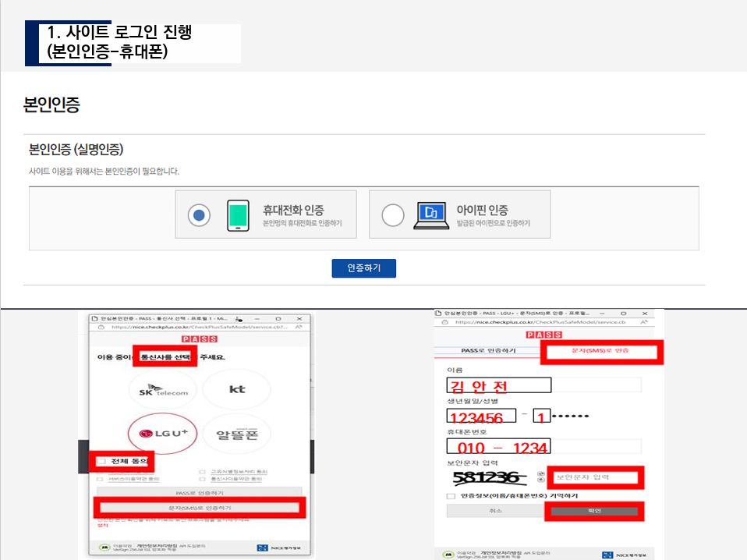Click the round green badge in SMS popup footer

448,555
